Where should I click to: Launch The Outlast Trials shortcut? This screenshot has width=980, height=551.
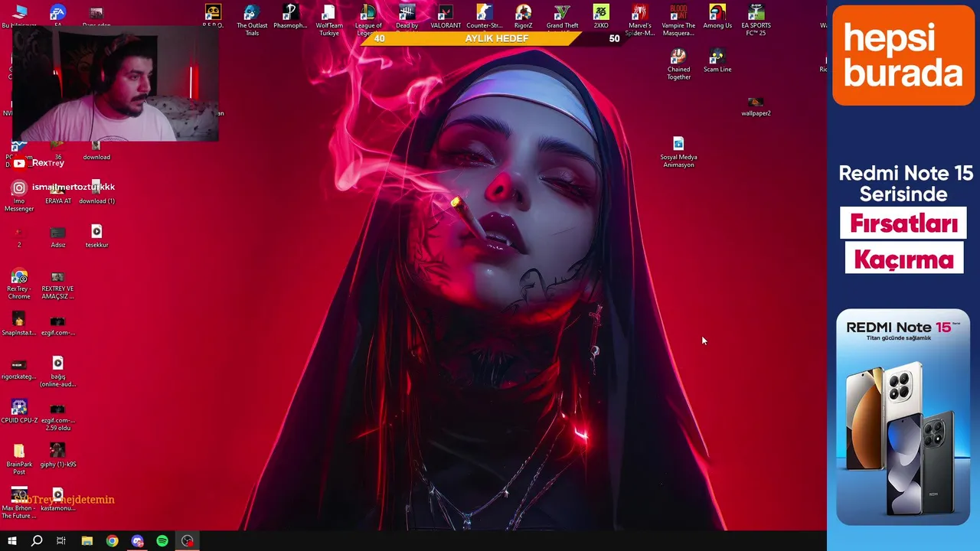252,20
